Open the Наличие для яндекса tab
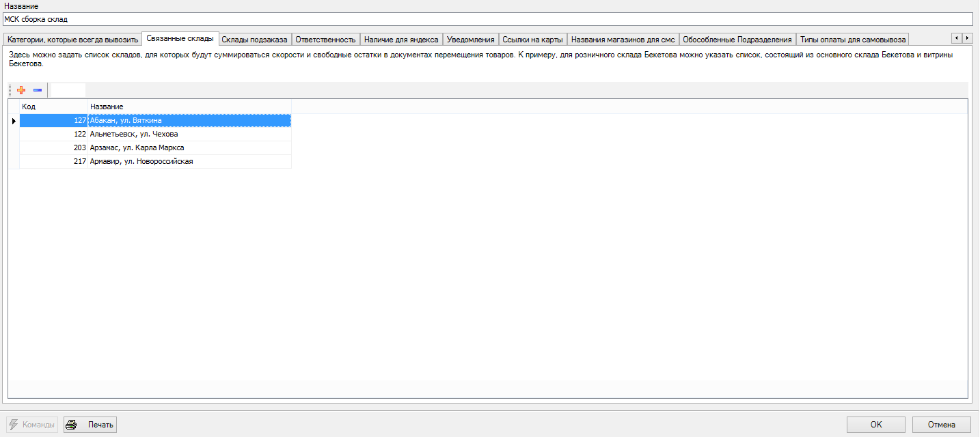The image size is (980, 437). (401, 40)
